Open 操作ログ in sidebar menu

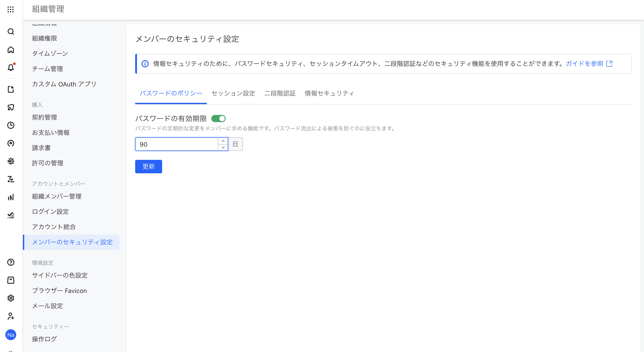44,339
